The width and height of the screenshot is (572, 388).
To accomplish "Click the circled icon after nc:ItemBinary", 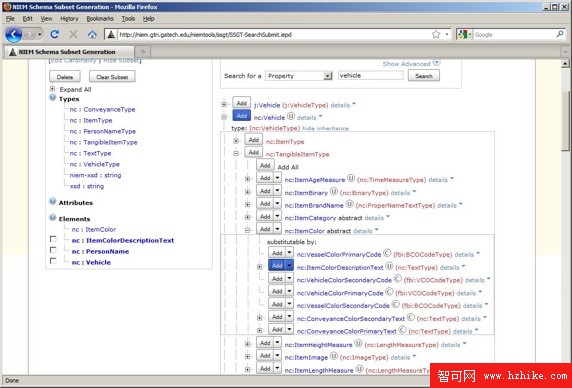I will pyautogui.click(x=333, y=191).
